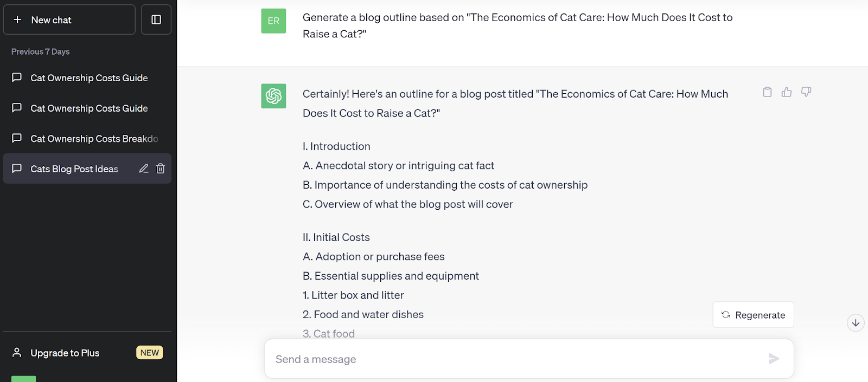868x382 pixels.
Task: Click the ER user avatar
Action: click(x=273, y=21)
